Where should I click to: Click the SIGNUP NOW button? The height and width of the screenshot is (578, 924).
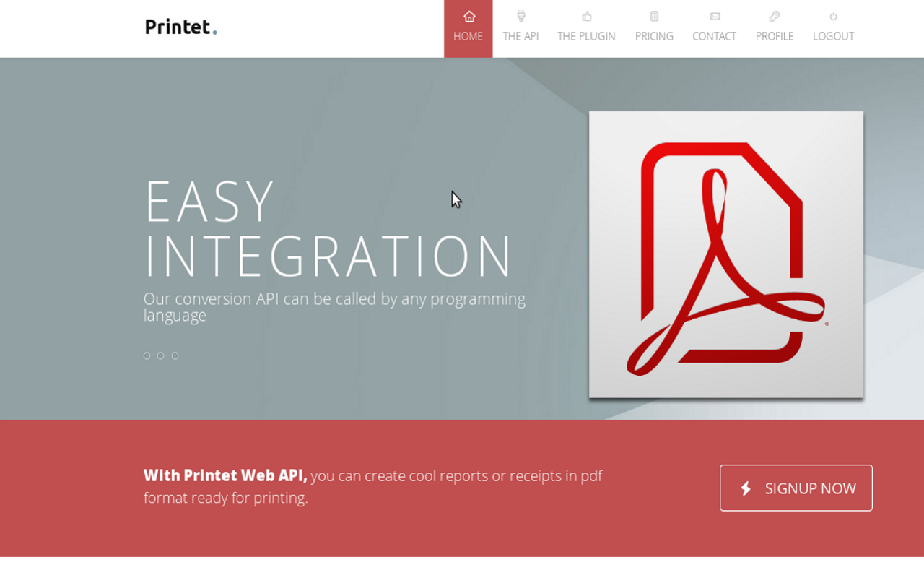coord(796,488)
